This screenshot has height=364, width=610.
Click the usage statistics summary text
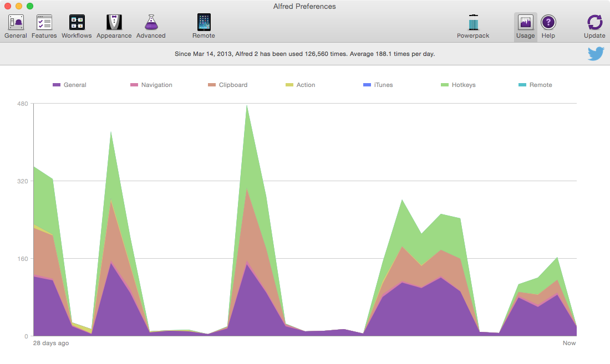pos(304,54)
